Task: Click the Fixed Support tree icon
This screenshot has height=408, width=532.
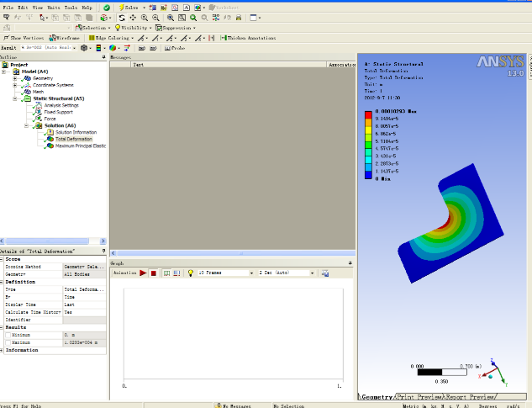Action: pyautogui.click(x=37, y=112)
